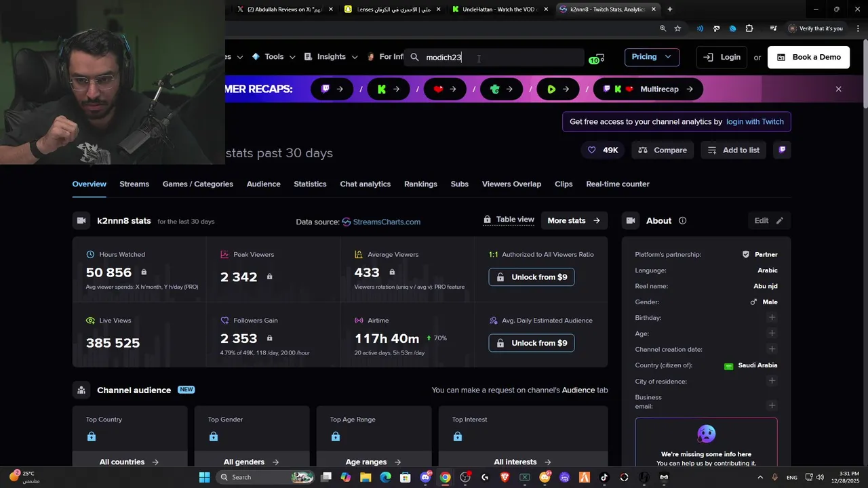
Task: Expand the Tools menu
Action: coord(274,57)
